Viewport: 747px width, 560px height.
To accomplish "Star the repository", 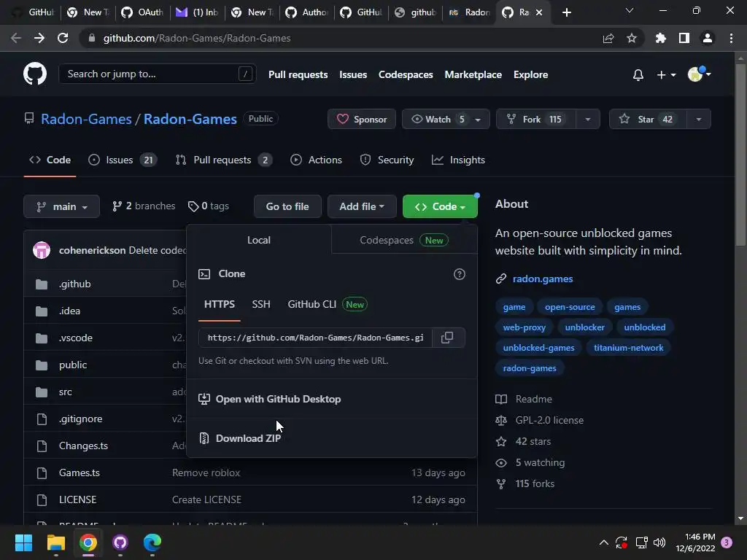I will (x=648, y=120).
